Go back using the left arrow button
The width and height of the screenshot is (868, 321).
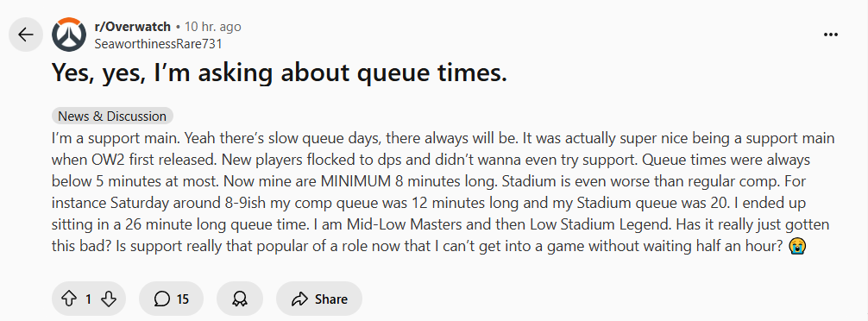26,35
